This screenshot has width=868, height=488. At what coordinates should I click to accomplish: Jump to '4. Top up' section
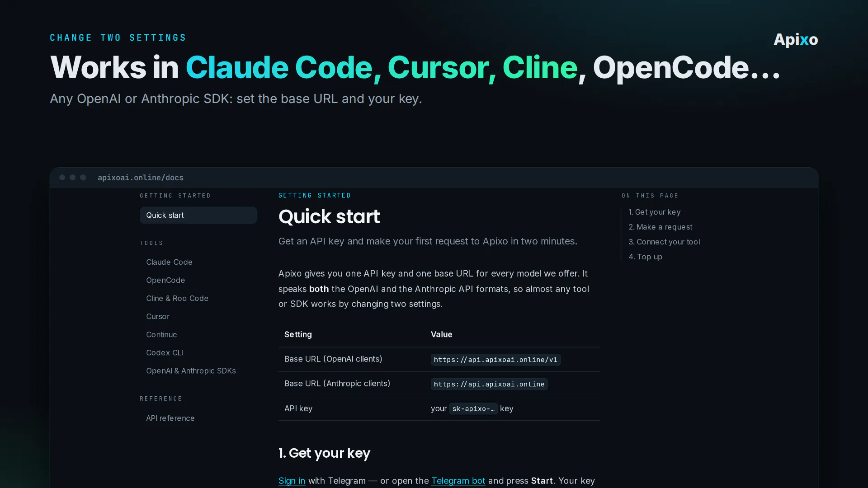pyautogui.click(x=645, y=257)
